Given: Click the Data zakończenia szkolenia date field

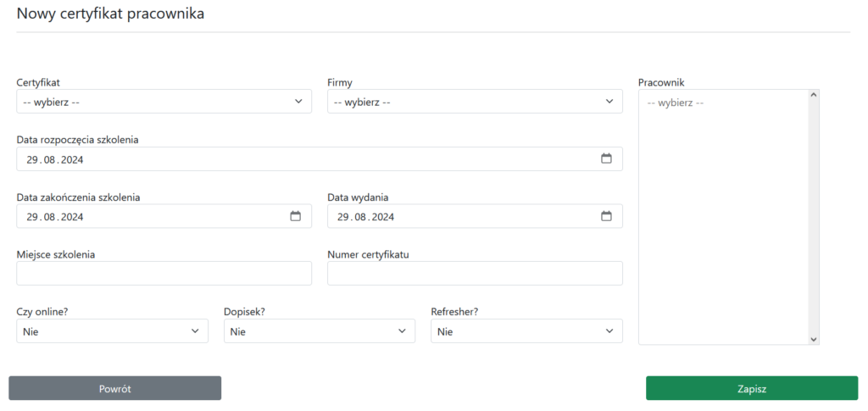Looking at the screenshot, I should pos(164,216).
